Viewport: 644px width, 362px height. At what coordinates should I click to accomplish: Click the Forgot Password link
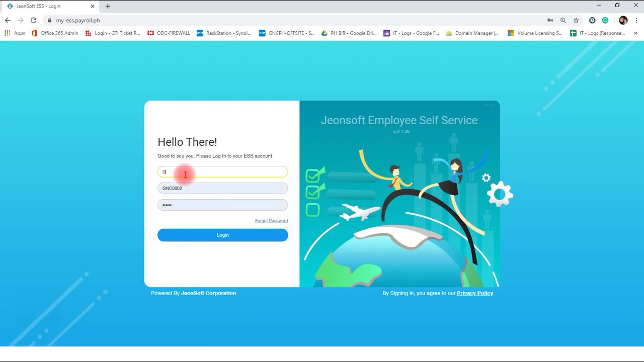[x=271, y=221]
